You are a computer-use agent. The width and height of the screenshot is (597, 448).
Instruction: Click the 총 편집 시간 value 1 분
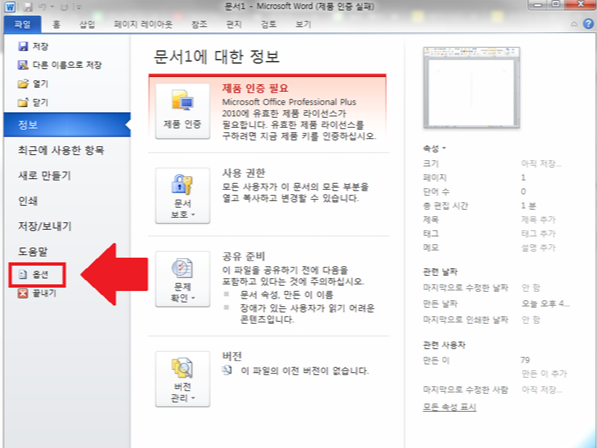point(528,206)
